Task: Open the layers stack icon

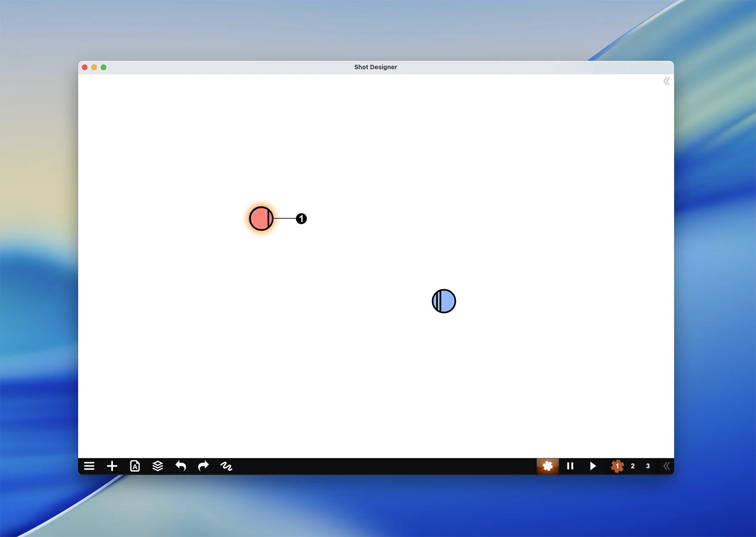Action: click(157, 466)
